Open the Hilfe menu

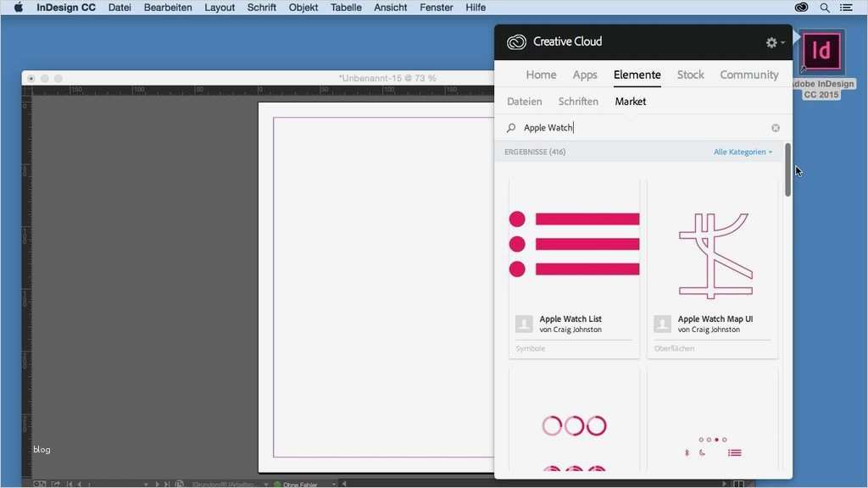click(x=476, y=7)
